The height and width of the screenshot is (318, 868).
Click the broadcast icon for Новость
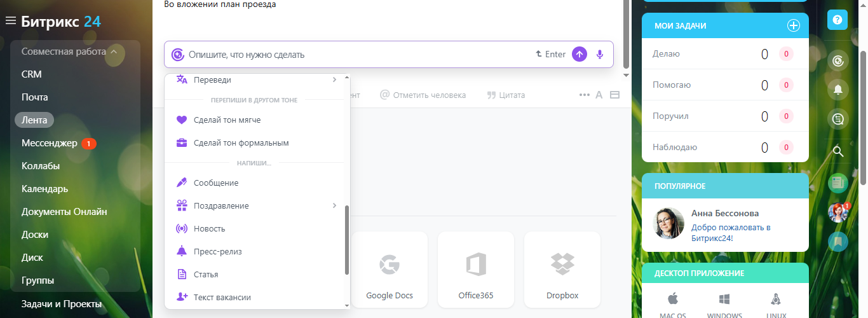[x=182, y=228]
